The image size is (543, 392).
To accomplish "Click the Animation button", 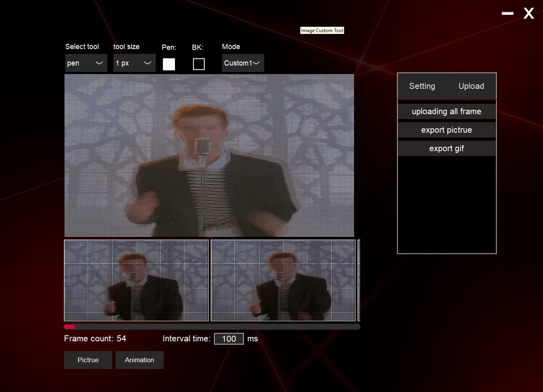I will (140, 360).
